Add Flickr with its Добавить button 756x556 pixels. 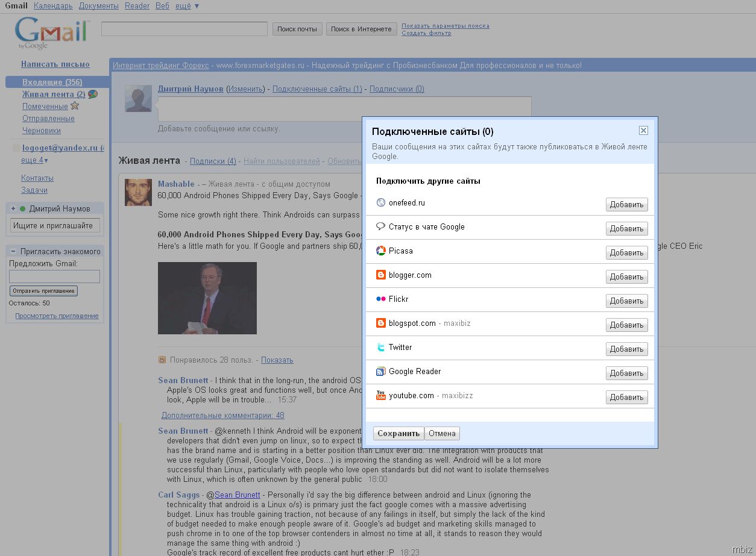coord(626,301)
